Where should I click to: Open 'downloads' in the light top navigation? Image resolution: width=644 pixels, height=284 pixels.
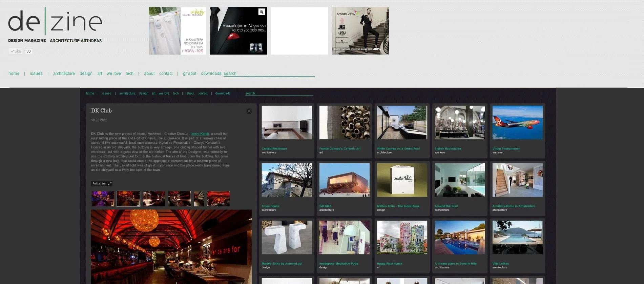tap(211, 74)
